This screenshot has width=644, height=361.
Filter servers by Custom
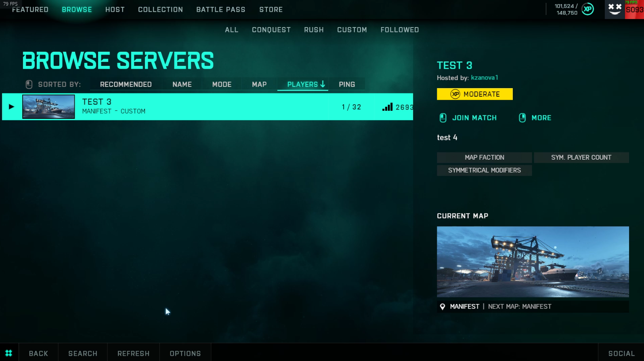(x=352, y=30)
